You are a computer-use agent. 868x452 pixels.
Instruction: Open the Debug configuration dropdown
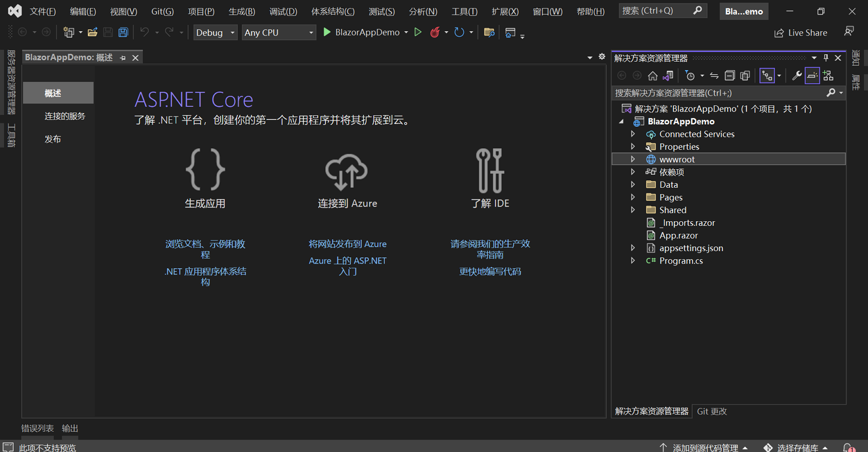(x=215, y=32)
